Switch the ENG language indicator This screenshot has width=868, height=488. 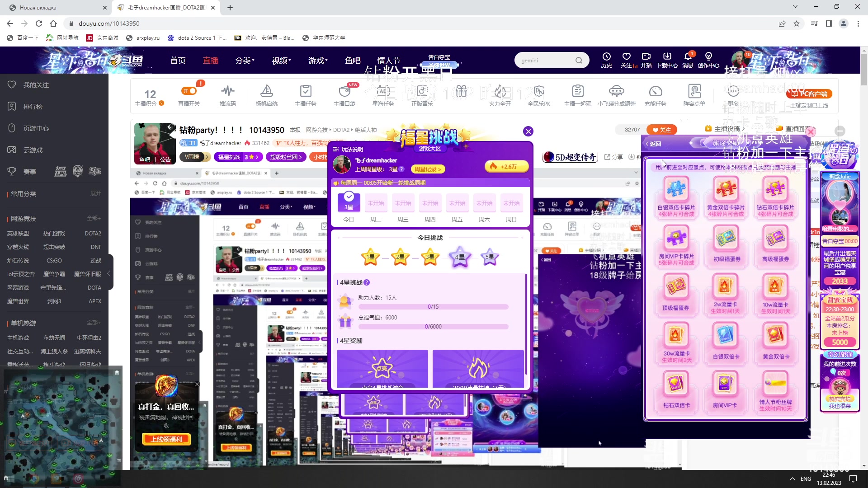point(806,479)
